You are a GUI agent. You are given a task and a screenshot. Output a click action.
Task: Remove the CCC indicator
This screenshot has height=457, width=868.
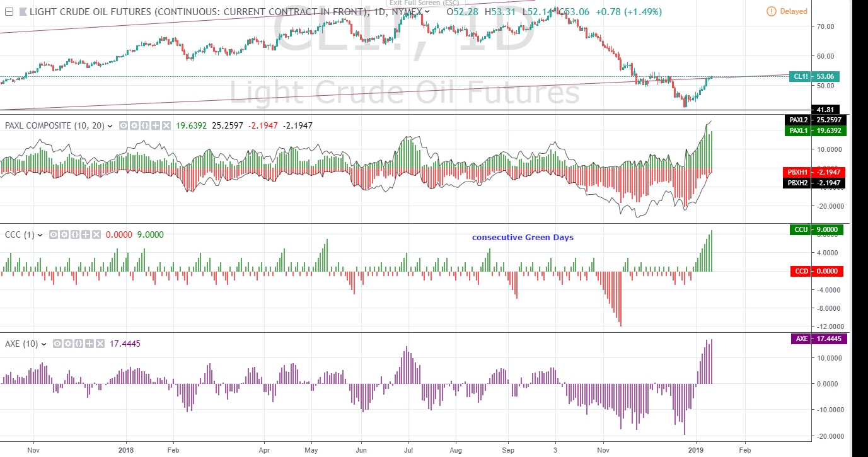[96, 235]
